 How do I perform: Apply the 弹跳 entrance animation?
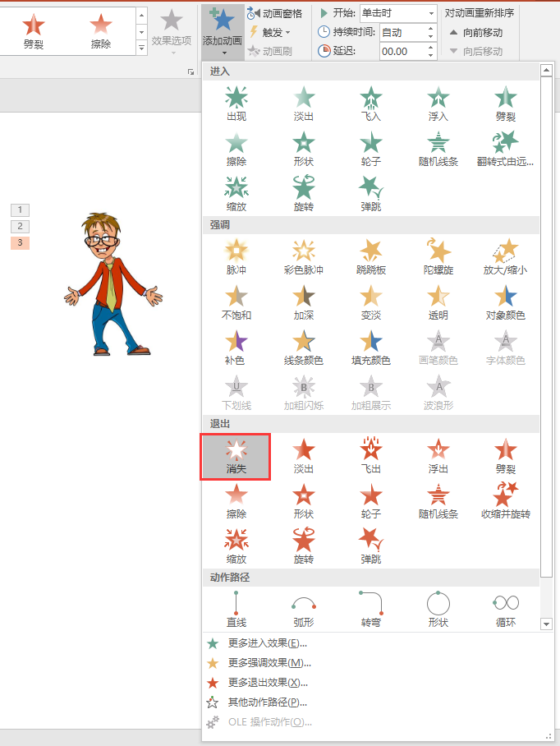click(x=371, y=194)
